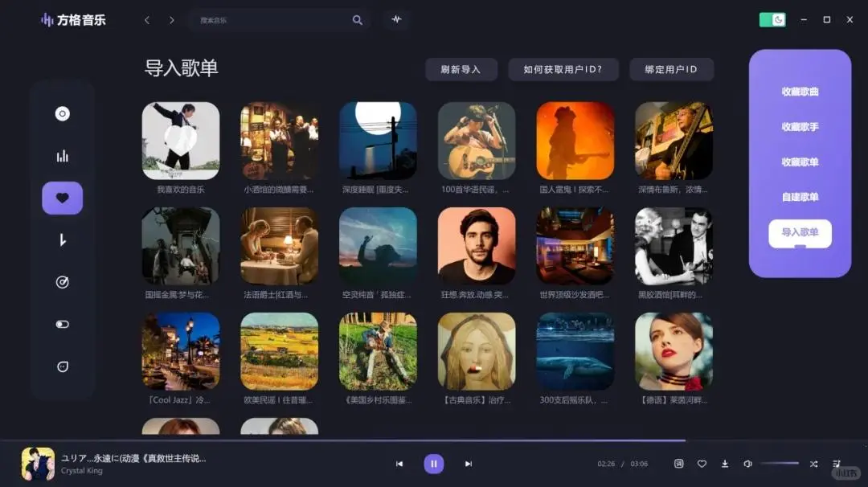868x487 pixels.
Task: Click the download icon for current song
Action: tap(725, 464)
